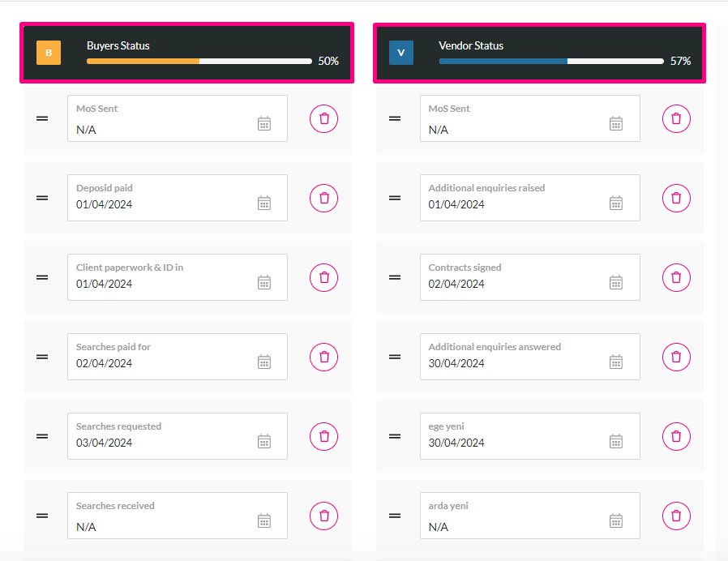The image size is (728, 561).
Task: Delete vendor MoS Sent entry
Action: (x=676, y=118)
